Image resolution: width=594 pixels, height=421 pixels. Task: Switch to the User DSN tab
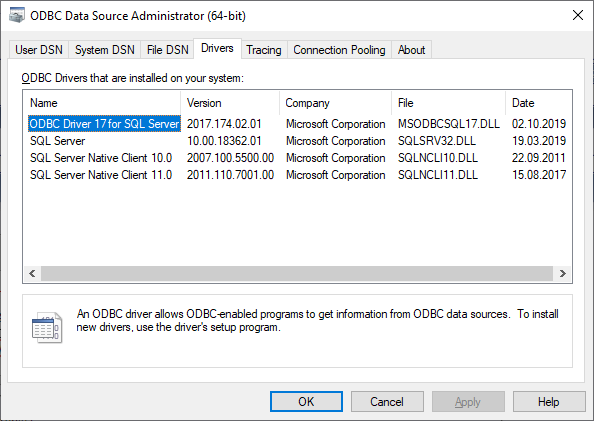tap(39, 50)
